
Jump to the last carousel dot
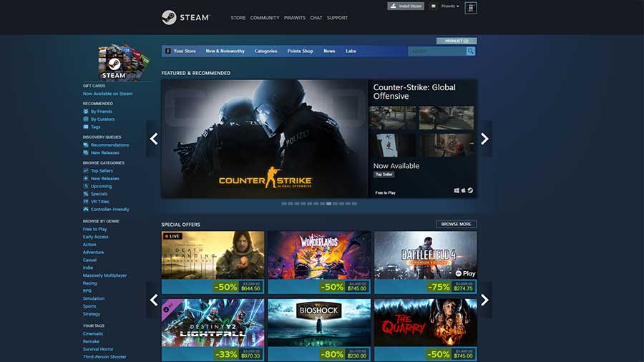click(354, 204)
